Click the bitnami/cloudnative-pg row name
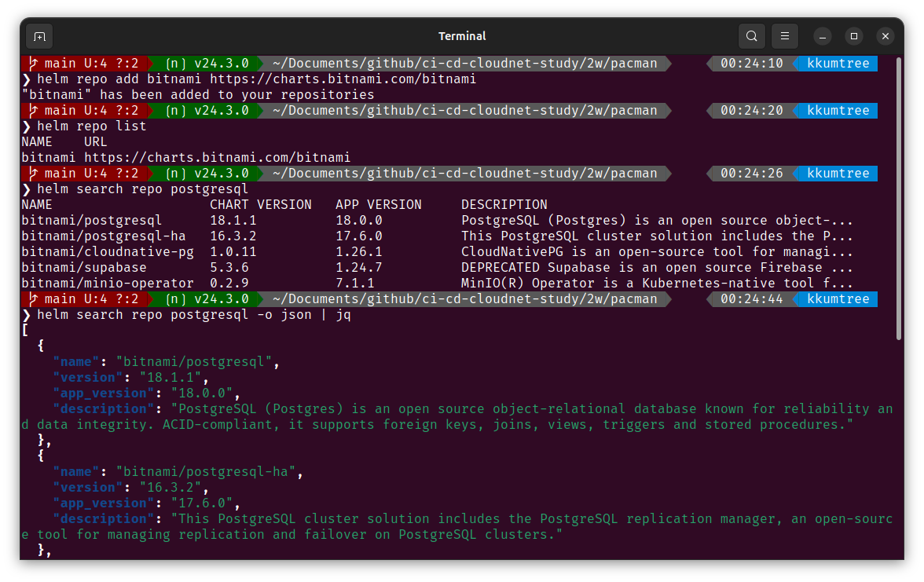This screenshot has height=582, width=924. pyautogui.click(x=107, y=251)
